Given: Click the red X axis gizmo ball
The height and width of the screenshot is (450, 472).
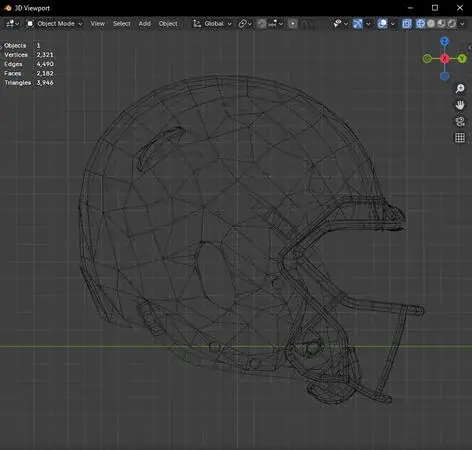Looking at the screenshot, I should click(x=444, y=59).
